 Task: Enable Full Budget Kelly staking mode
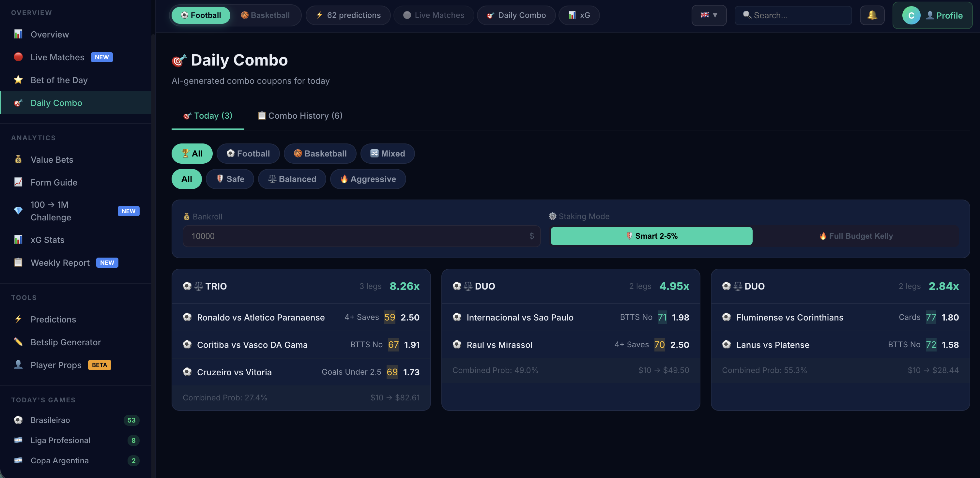tap(856, 236)
